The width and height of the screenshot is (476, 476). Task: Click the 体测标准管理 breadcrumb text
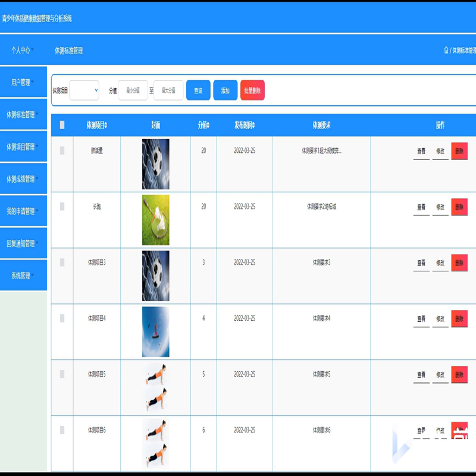pos(464,51)
